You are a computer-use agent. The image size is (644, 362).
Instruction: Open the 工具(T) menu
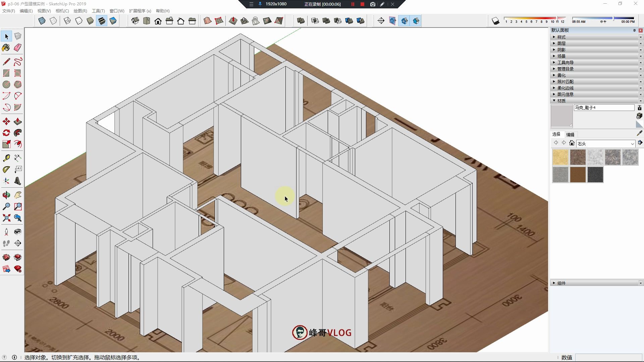[x=98, y=11]
